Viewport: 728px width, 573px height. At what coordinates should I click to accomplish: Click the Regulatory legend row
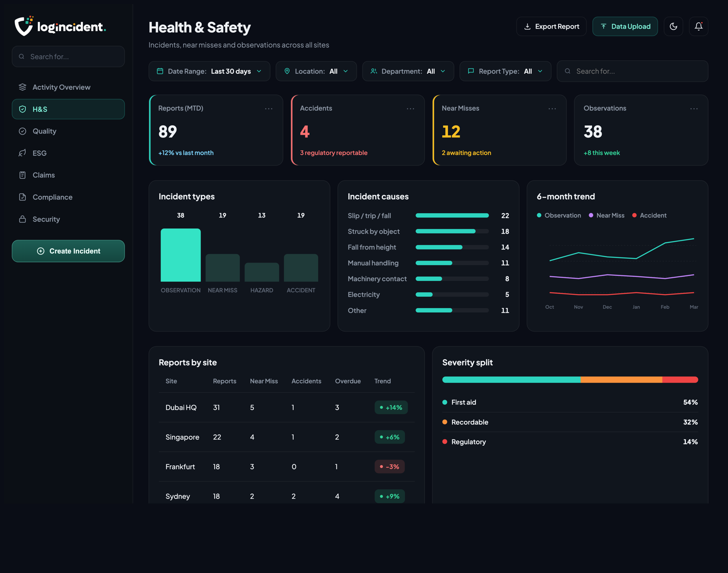tap(570, 442)
